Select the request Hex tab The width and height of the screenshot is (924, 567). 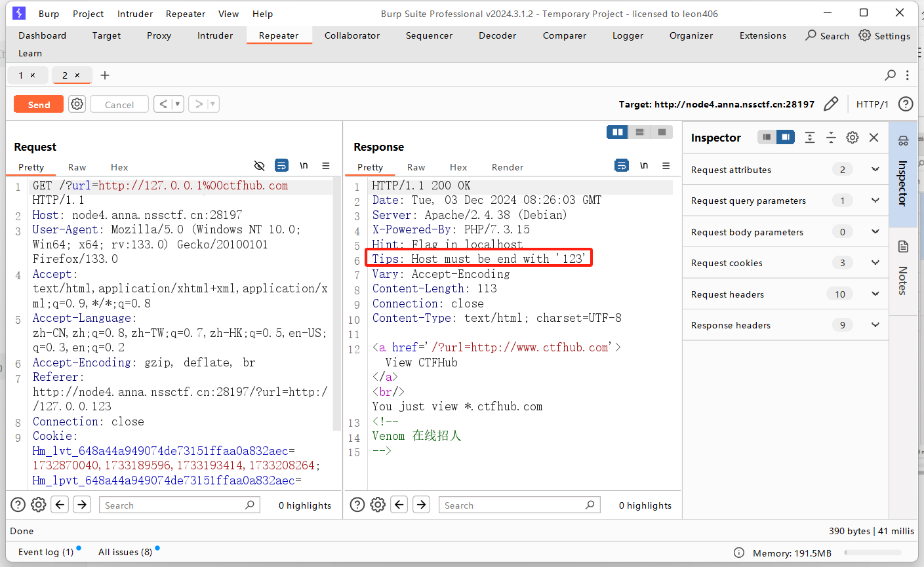119,167
